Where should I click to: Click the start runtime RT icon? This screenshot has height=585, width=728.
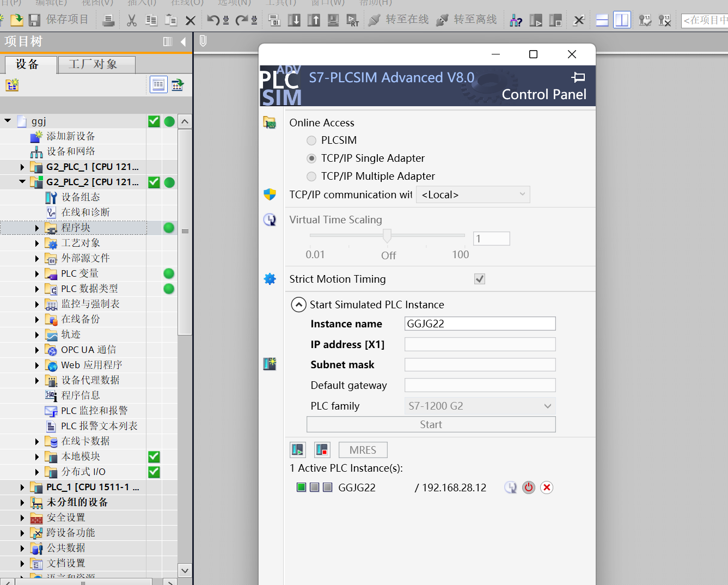(x=353, y=20)
